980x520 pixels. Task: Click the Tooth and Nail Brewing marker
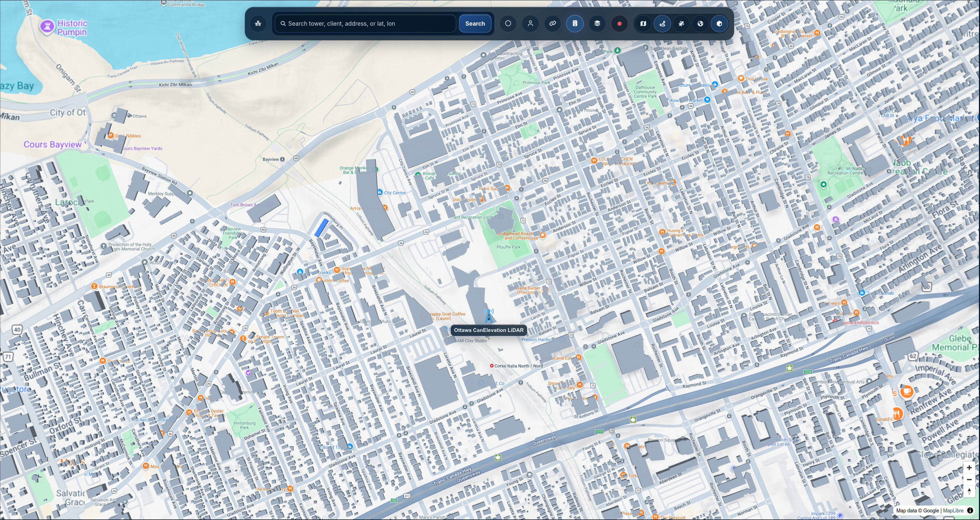[x=266, y=313]
